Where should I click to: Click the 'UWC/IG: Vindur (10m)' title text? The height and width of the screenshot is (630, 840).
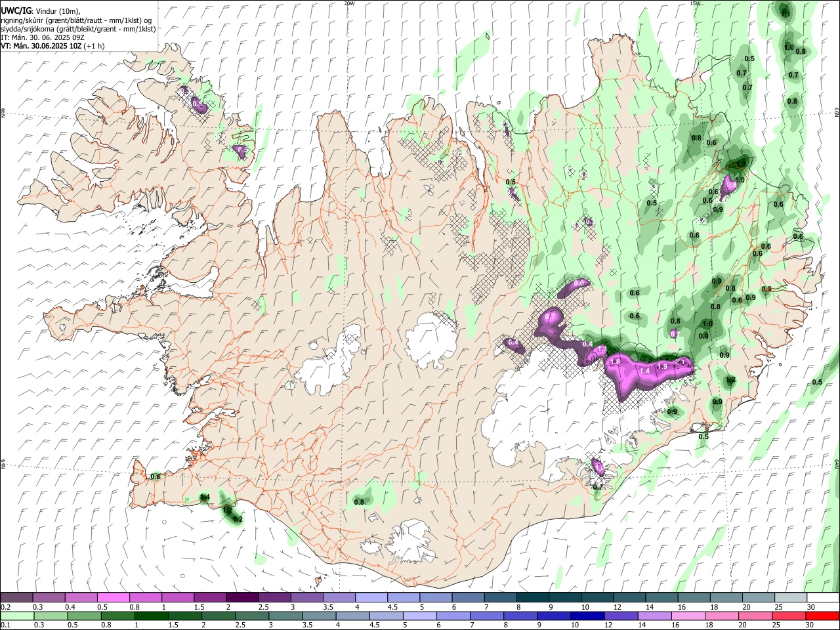click(x=40, y=10)
